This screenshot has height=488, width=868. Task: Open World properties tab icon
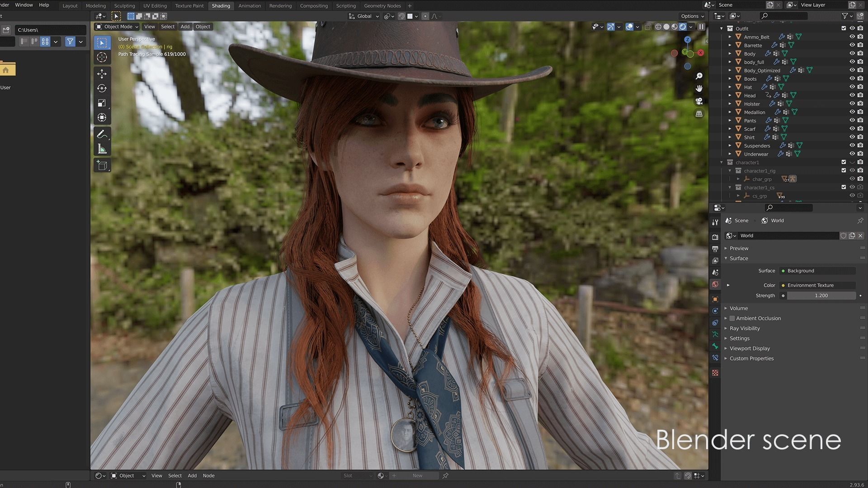[x=715, y=284]
